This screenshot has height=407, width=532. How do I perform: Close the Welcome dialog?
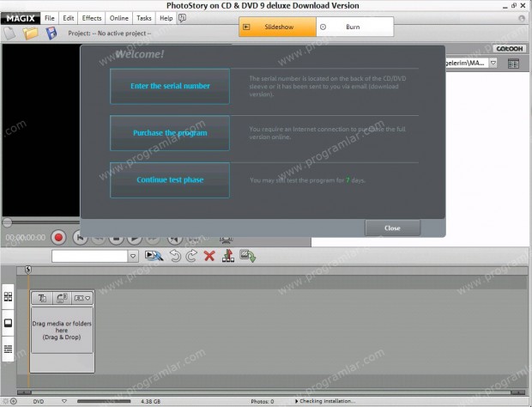(392, 228)
